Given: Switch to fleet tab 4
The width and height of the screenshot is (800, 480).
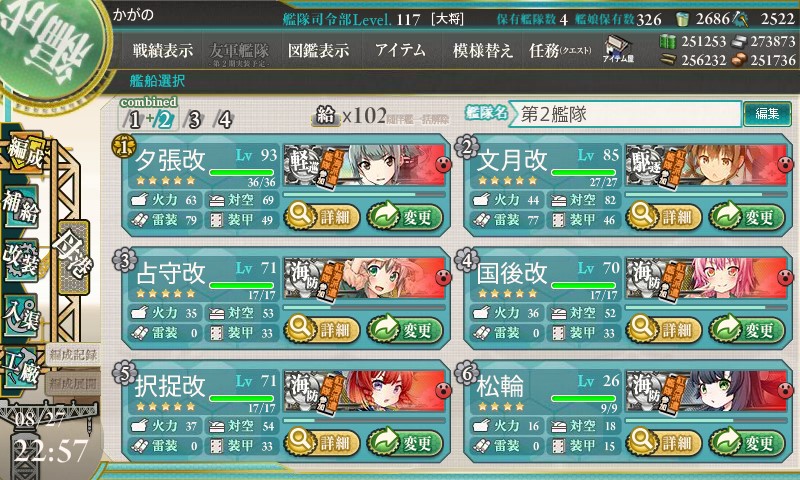Looking at the screenshot, I should [224, 120].
